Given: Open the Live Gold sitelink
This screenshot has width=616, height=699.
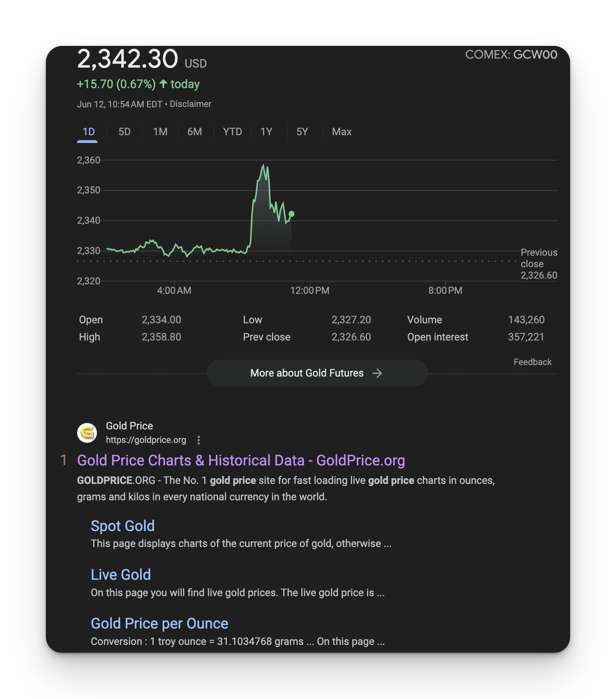Looking at the screenshot, I should 120,575.
